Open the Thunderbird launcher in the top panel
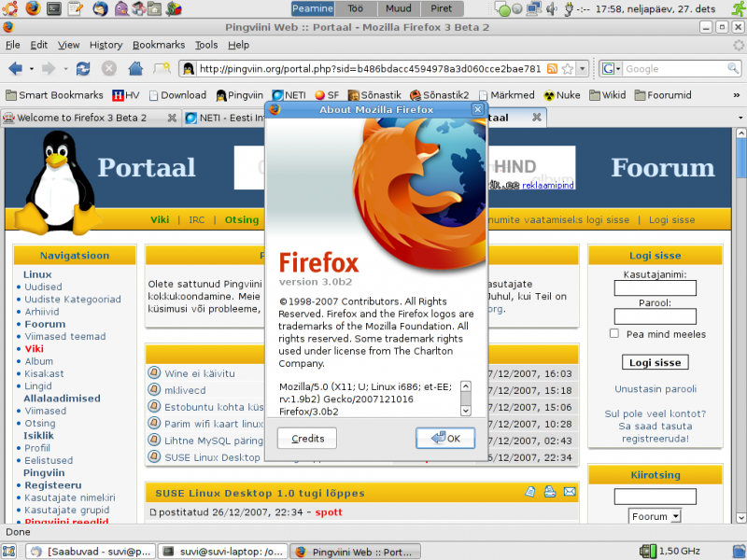Image resolution: width=747 pixels, height=560 pixels. coord(100,8)
